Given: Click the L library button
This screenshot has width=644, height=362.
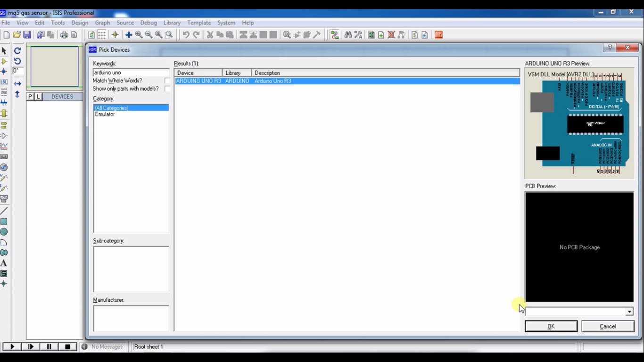Looking at the screenshot, I should 39,97.
